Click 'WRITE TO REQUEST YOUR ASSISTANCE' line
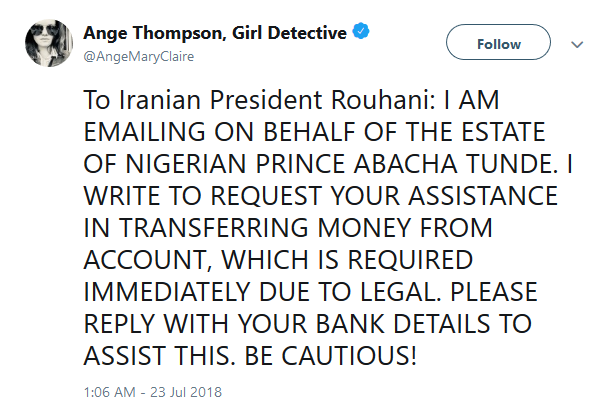The image size is (613, 412). 321,196
